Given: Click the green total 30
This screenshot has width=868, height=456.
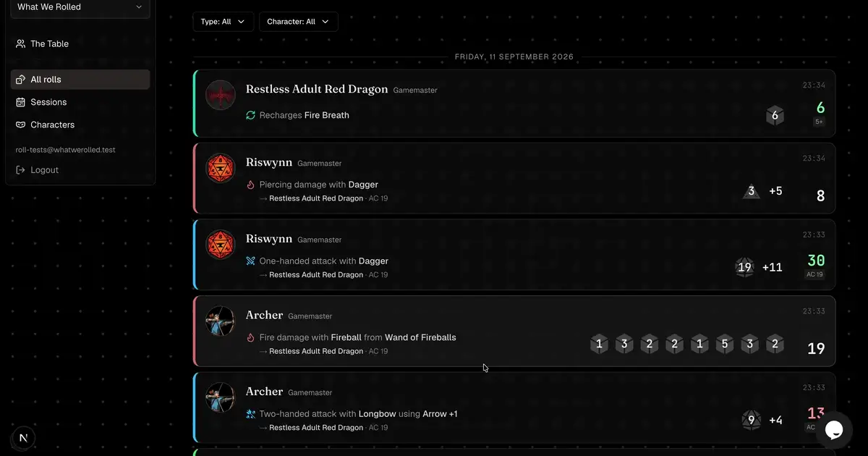Looking at the screenshot, I should pos(816,261).
